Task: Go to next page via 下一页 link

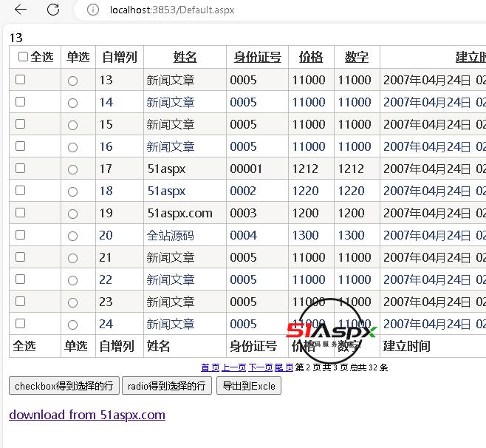Action: [x=260, y=367]
